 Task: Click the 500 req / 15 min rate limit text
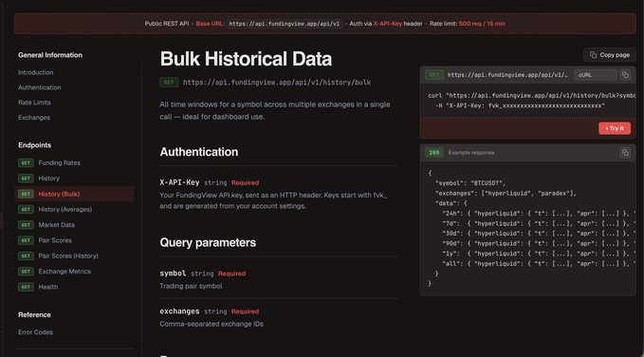[482, 24]
